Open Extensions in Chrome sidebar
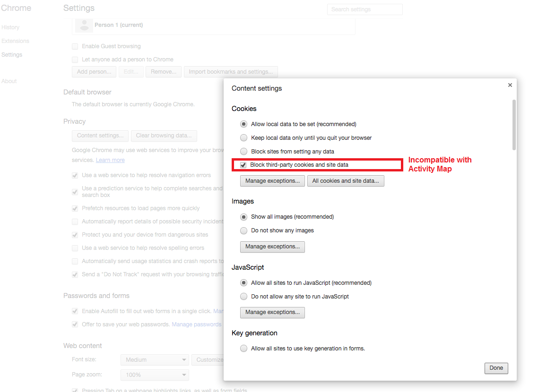This screenshot has width=547, height=392. point(15,41)
